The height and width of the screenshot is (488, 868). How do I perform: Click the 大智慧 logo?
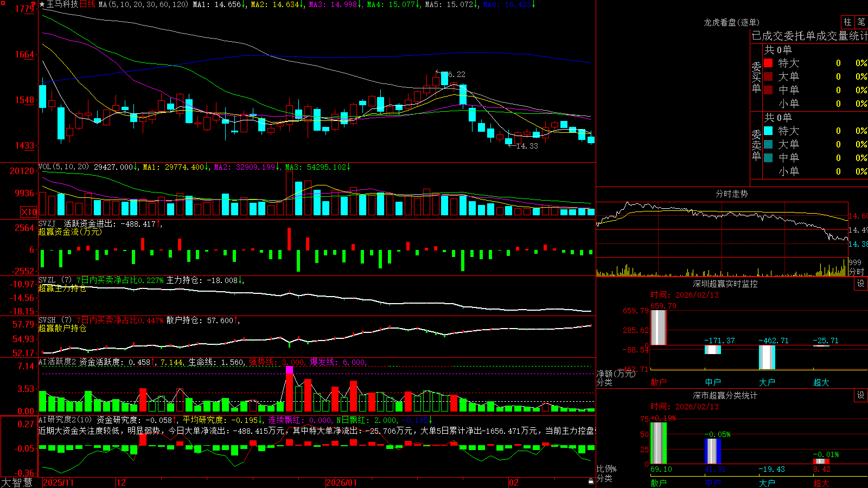(17, 483)
